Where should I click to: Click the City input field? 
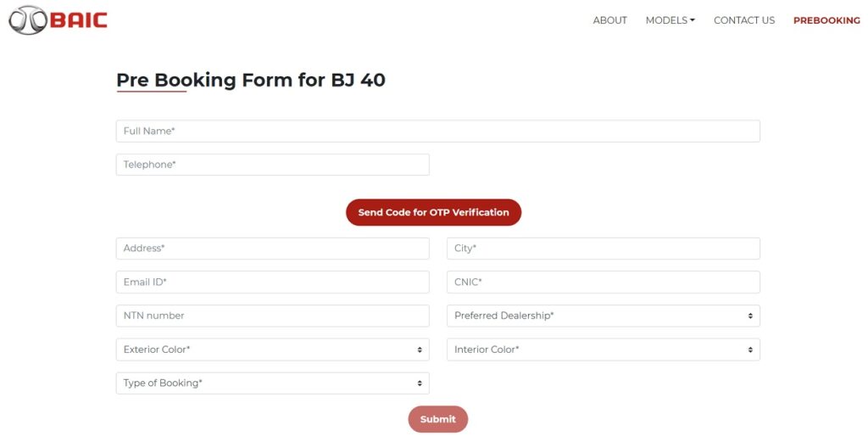(604, 249)
